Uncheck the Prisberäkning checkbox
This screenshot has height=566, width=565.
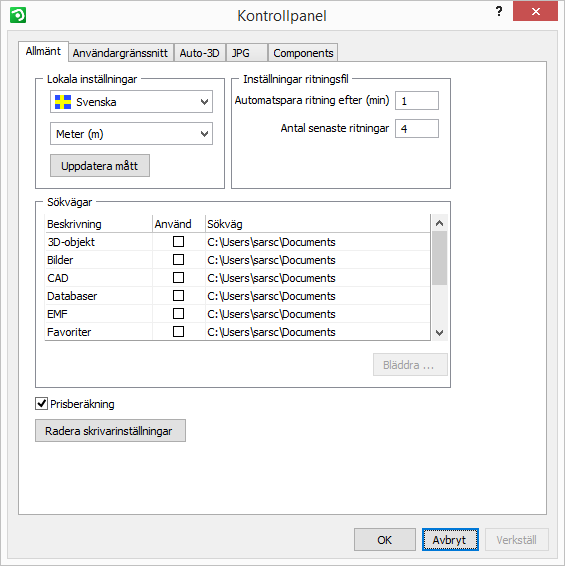(x=42, y=403)
